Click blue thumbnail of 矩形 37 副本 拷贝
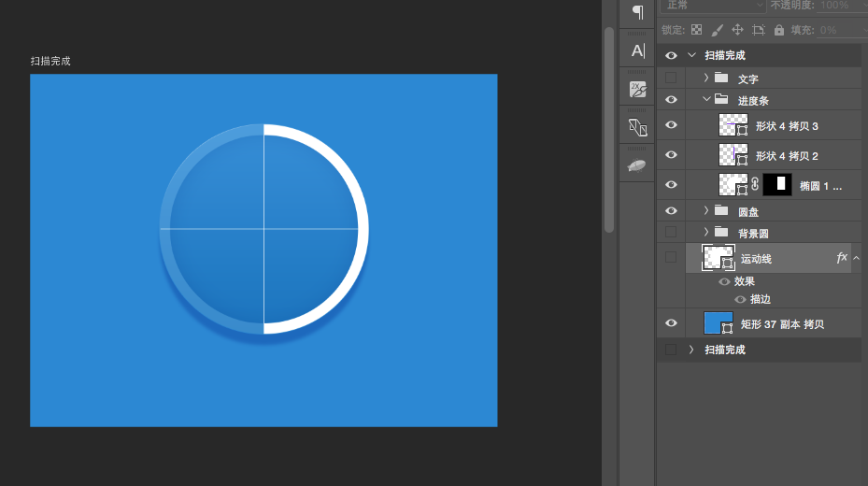The width and height of the screenshot is (868, 486). pos(719,322)
